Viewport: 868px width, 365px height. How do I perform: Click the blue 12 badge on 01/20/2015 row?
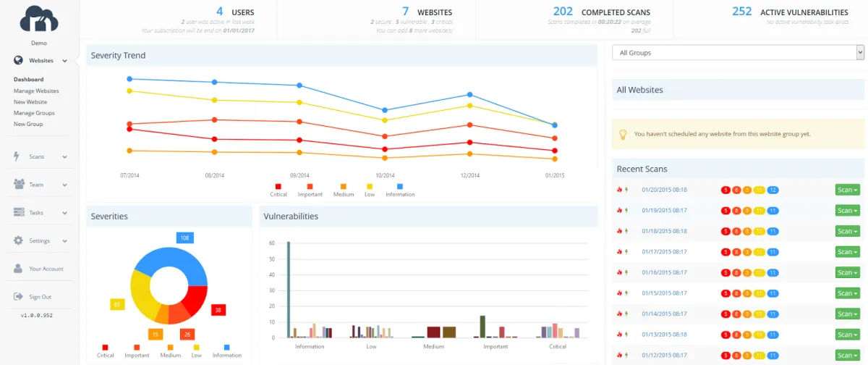tap(773, 190)
